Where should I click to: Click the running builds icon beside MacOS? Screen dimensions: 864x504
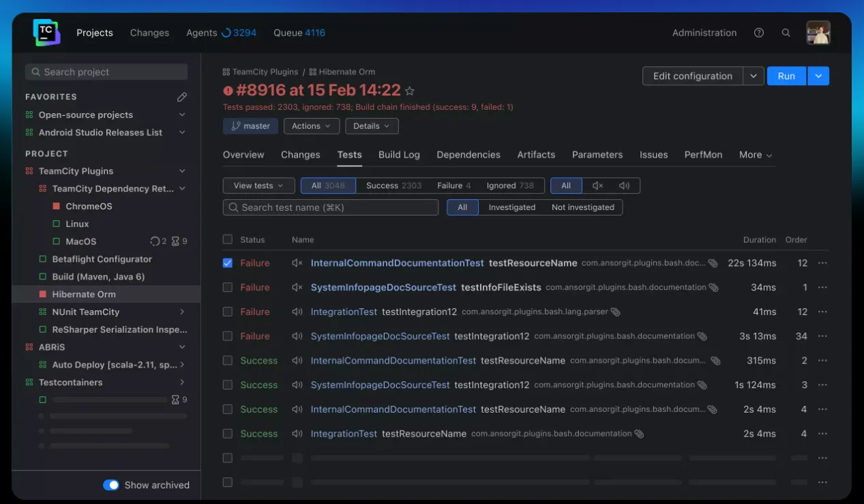tap(155, 241)
